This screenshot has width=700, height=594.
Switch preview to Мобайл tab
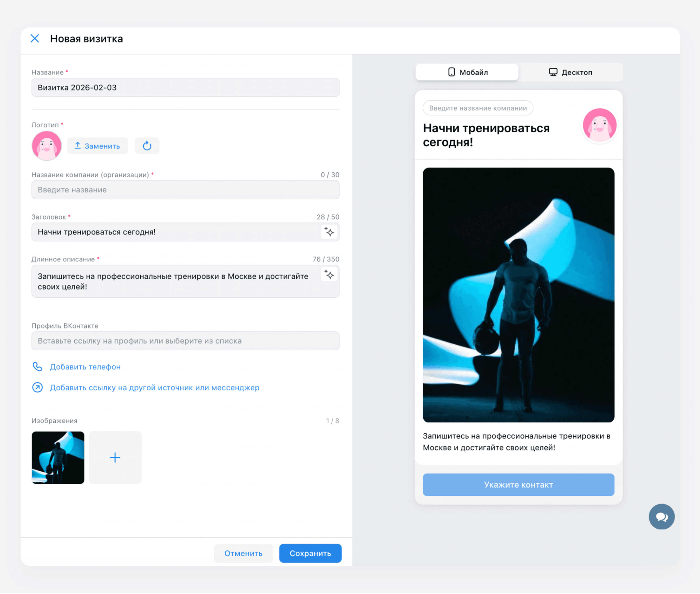(x=467, y=72)
